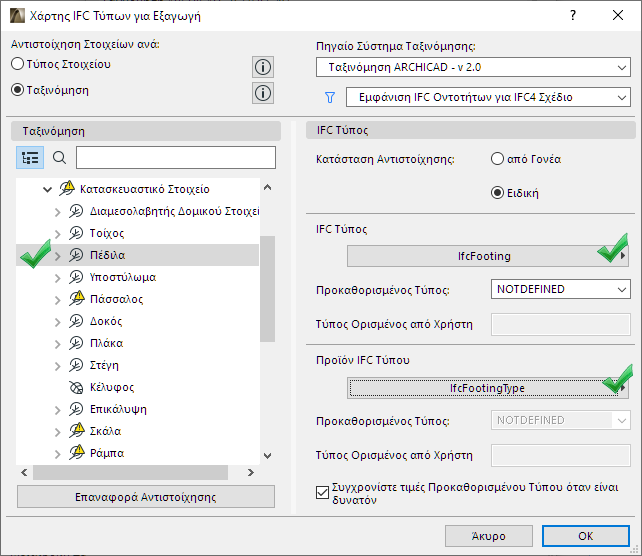Viewport: 642px width, 556px height.
Task: Expand the Υποστύλωμα tree node
Action: pyautogui.click(x=58, y=278)
